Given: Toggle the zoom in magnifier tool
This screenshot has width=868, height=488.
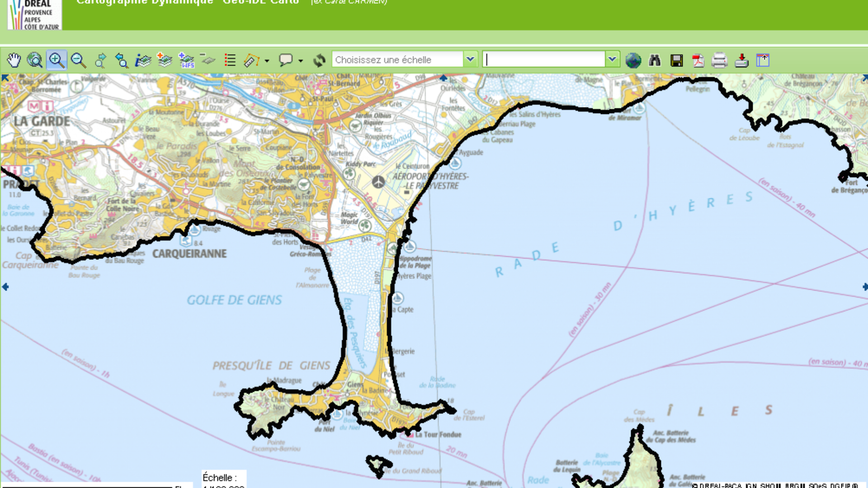Looking at the screenshot, I should point(57,60).
